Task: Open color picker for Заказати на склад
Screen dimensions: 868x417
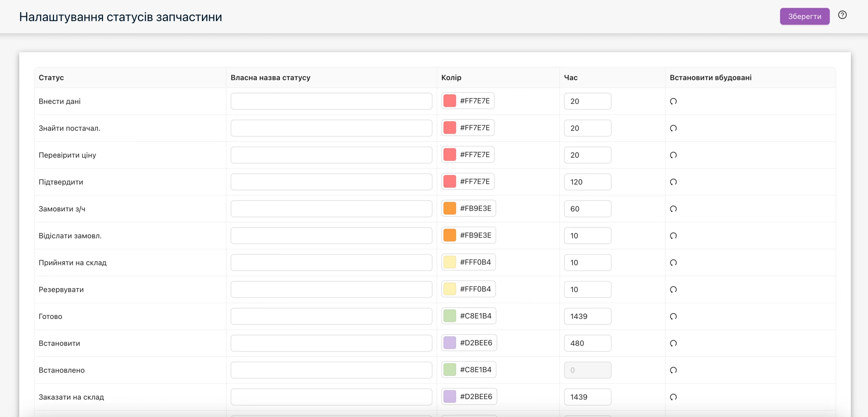Action: tap(469, 397)
